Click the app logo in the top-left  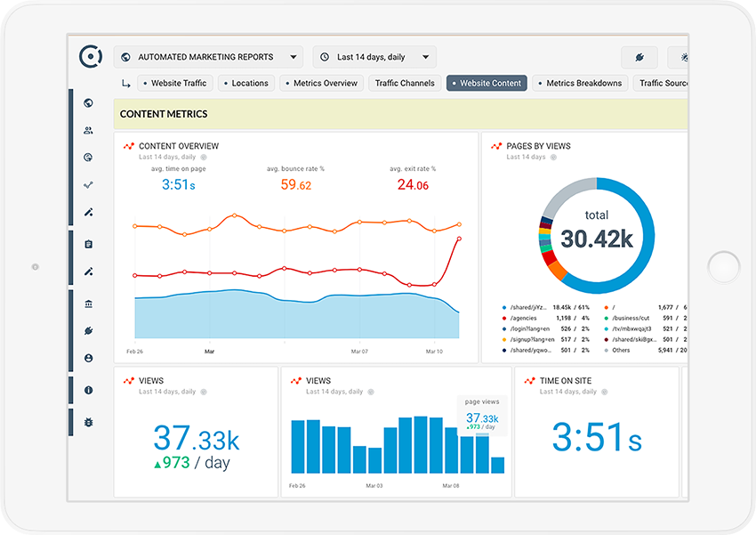click(90, 56)
